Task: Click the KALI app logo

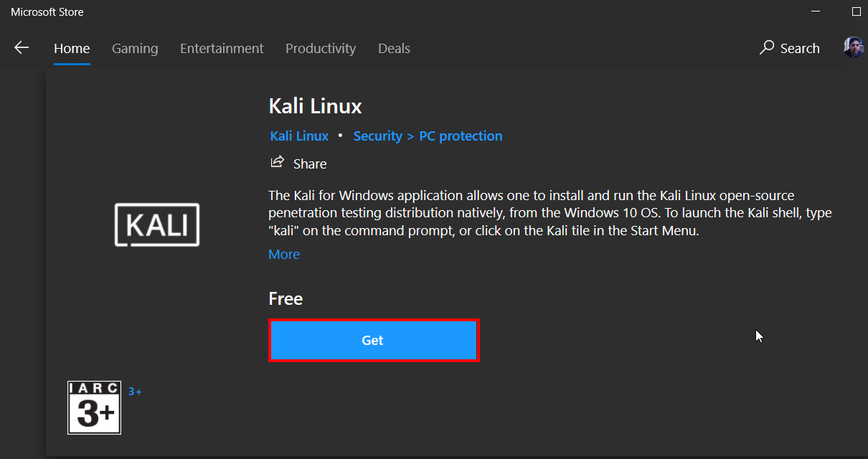Action: pos(157,225)
